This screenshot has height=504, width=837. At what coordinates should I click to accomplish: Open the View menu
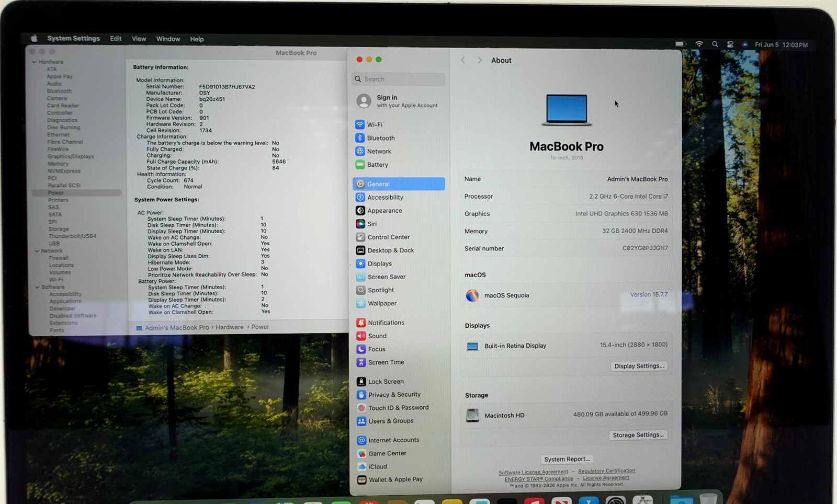pyautogui.click(x=139, y=39)
